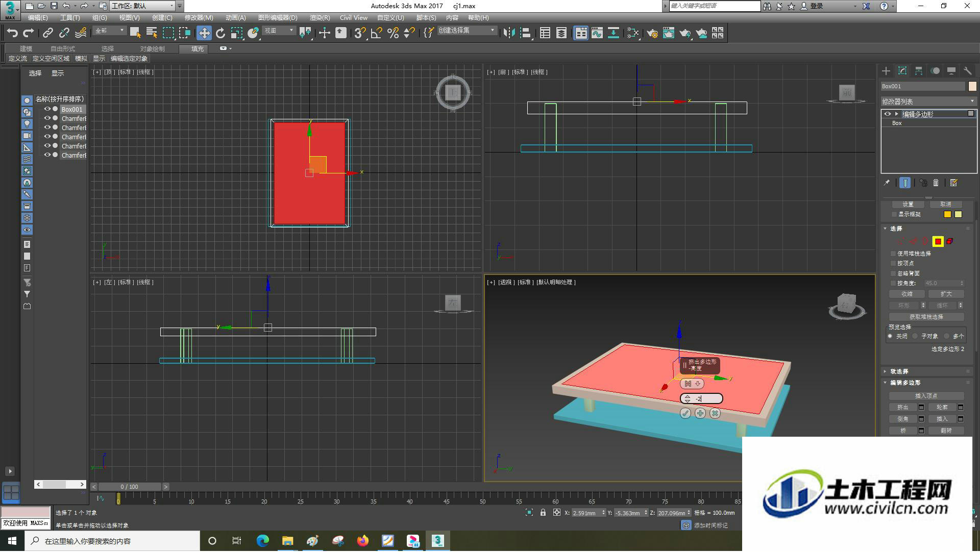Open the 创建选择集 named selection dropdown
This screenshot has height=552, width=980.
467,31
